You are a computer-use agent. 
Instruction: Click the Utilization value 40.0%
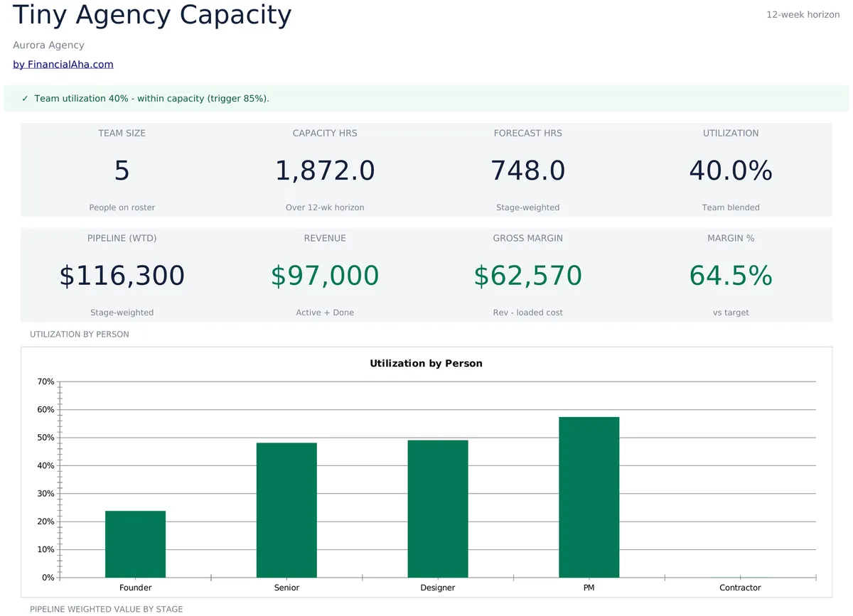(731, 171)
